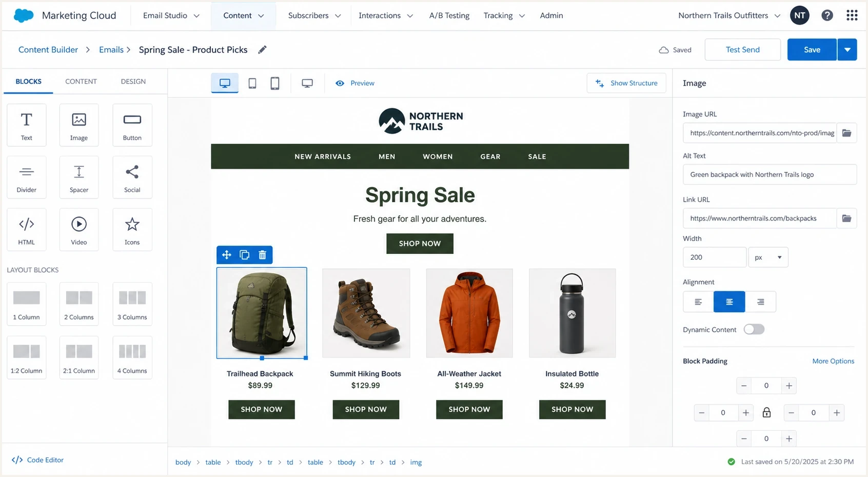Go to Content Builder breadcrumb
This screenshot has height=477, width=868.
pyautogui.click(x=48, y=50)
